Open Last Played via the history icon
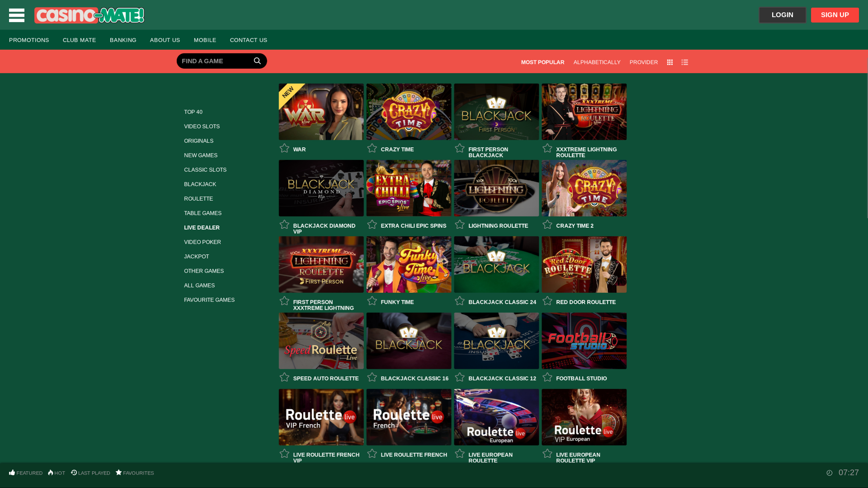The height and width of the screenshot is (488, 868). pos(74,473)
